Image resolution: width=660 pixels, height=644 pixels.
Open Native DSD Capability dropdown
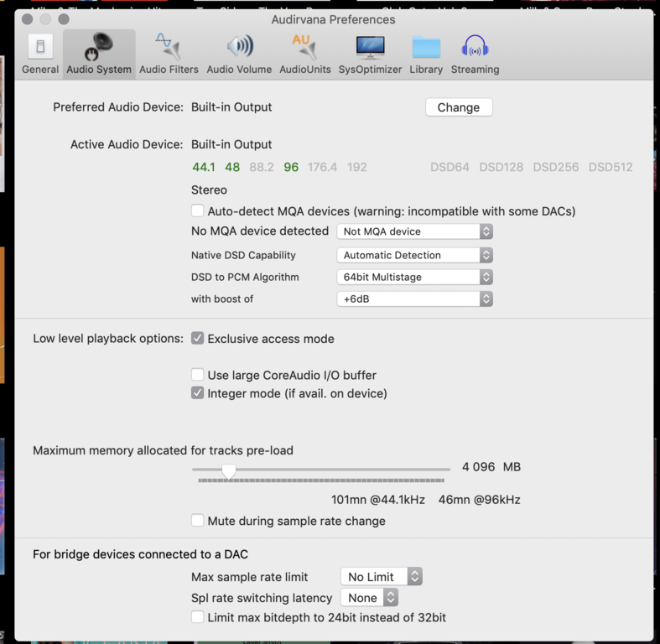click(x=414, y=255)
